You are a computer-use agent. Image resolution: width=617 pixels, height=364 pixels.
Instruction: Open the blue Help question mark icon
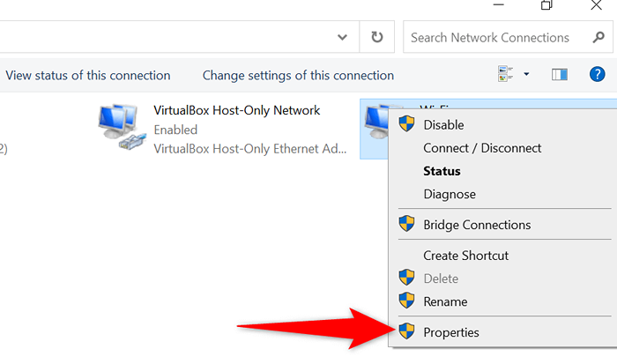597,74
